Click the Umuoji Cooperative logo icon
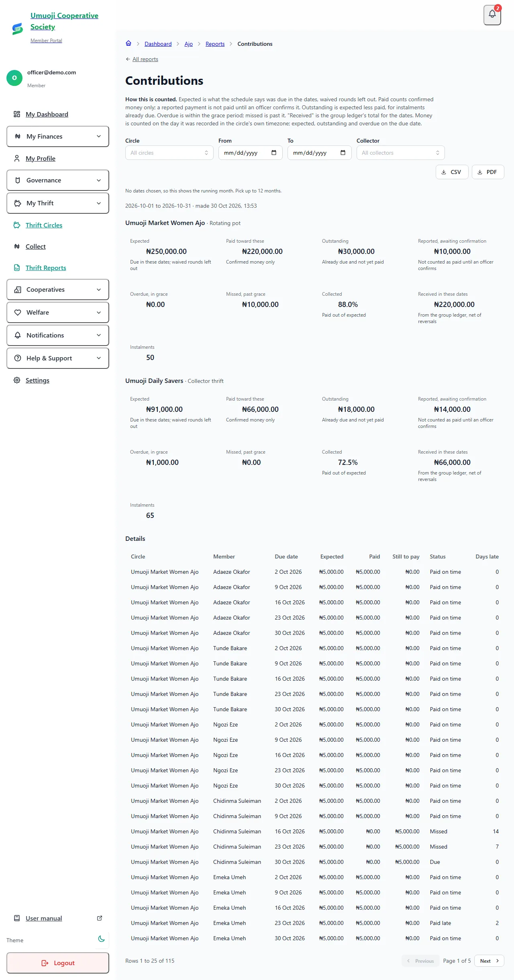This screenshot has width=514, height=980. tap(17, 29)
